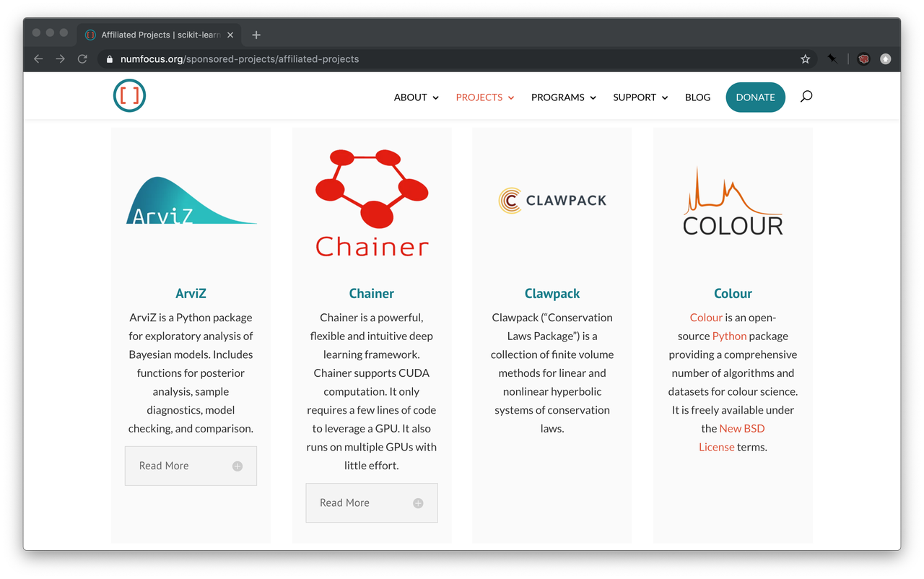Go back with the browser back arrow

click(38, 59)
